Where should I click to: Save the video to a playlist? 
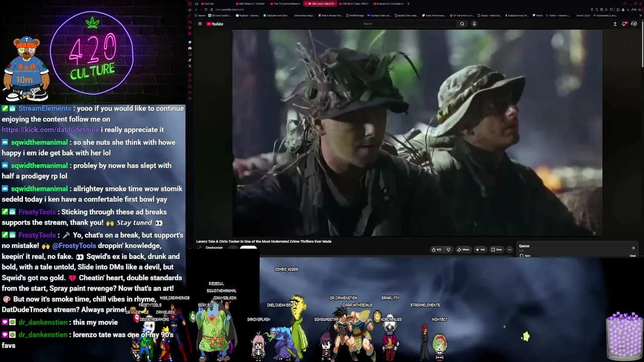pos(497,249)
